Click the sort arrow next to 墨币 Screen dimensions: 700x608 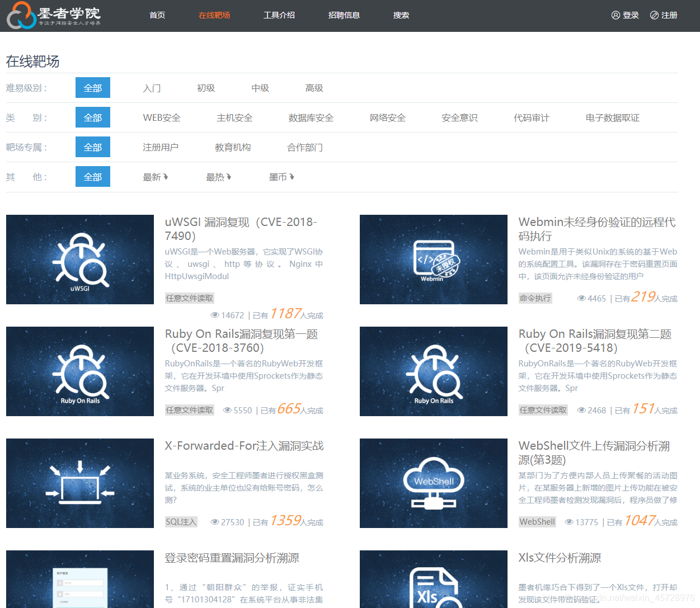coord(292,177)
